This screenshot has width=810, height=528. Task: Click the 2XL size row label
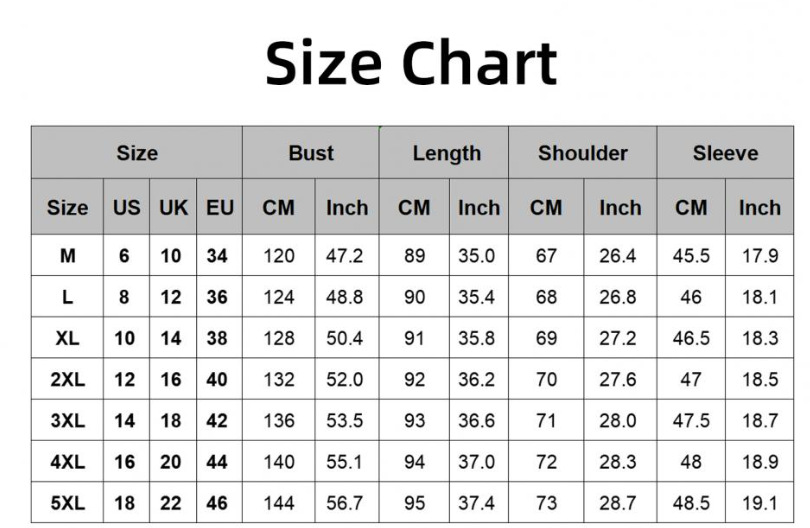67,380
